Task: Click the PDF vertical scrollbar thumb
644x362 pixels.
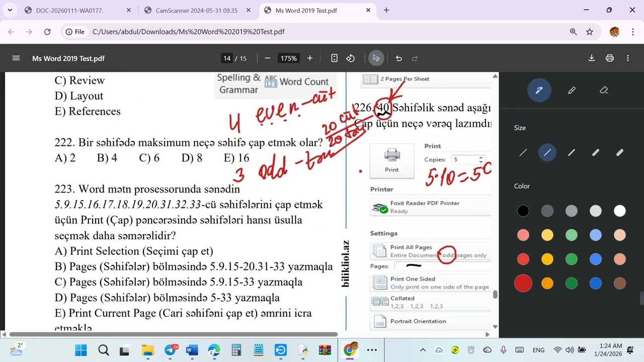Action: [495, 295]
